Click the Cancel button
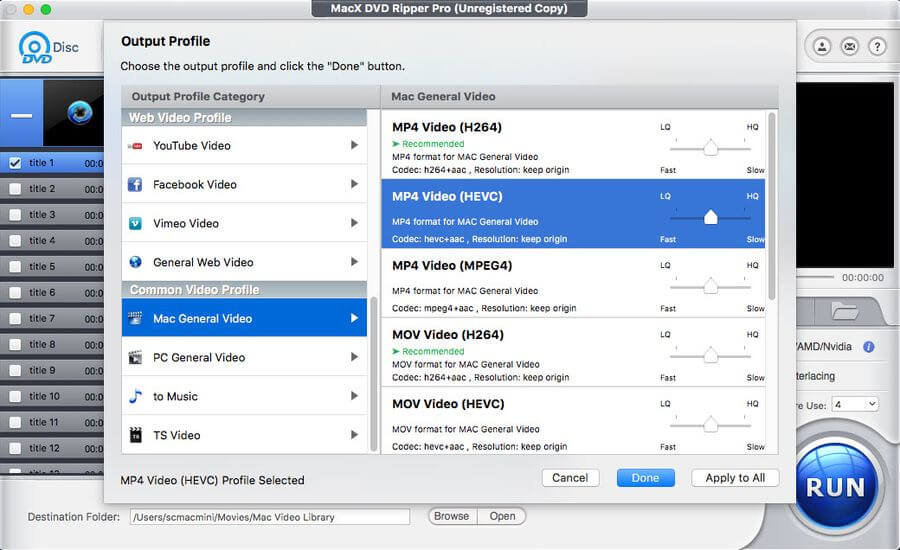This screenshot has height=550, width=900. coord(570,478)
